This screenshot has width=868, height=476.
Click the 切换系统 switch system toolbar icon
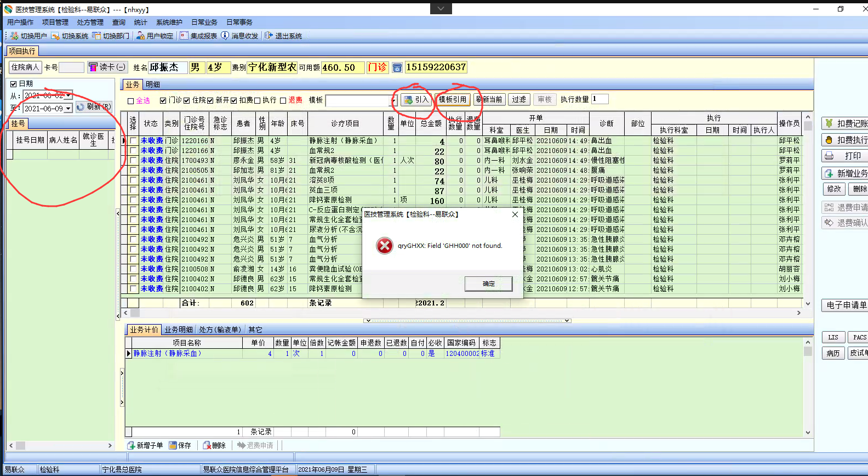55,36
